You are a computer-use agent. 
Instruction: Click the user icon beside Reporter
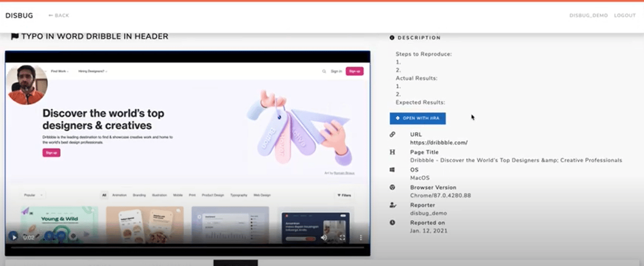[x=392, y=205]
